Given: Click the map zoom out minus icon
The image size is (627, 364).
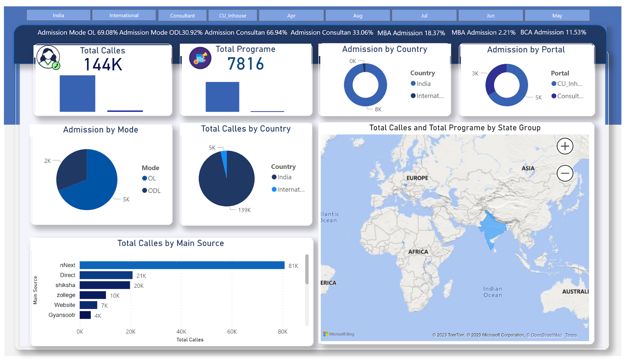Looking at the screenshot, I should (x=565, y=173).
